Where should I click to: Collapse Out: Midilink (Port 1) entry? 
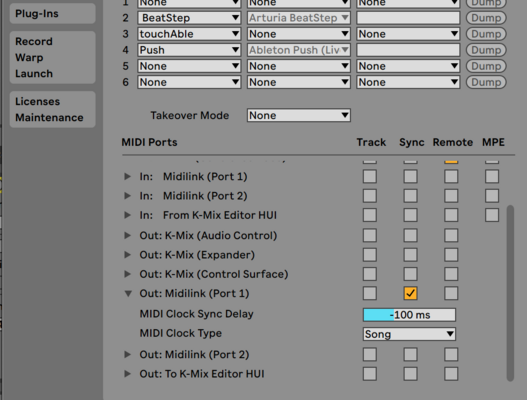point(128,293)
